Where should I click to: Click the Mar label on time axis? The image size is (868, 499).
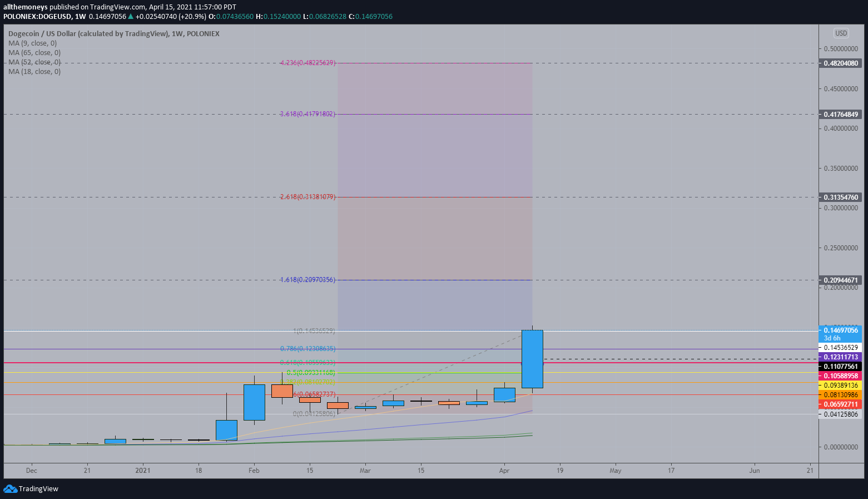(365, 471)
